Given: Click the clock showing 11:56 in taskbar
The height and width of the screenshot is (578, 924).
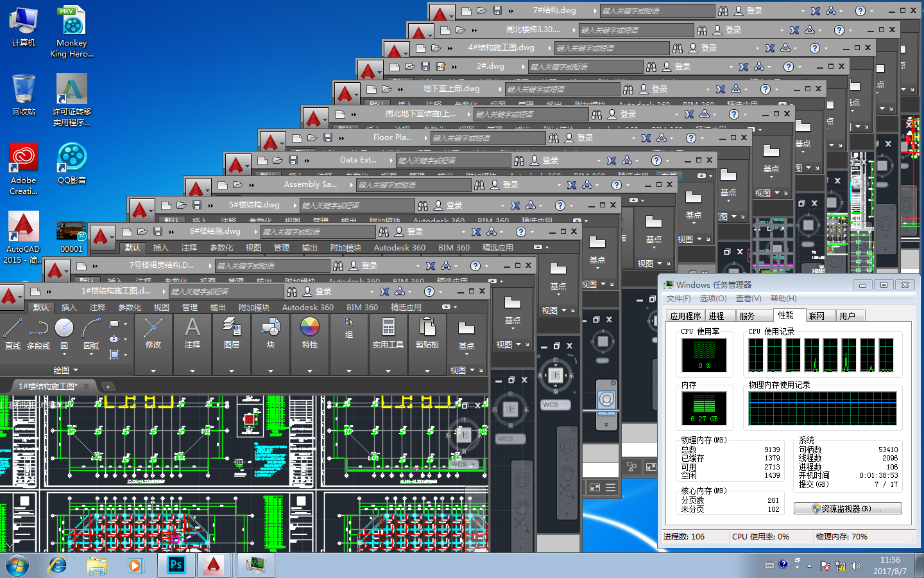Looking at the screenshot, I should click(890, 560).
